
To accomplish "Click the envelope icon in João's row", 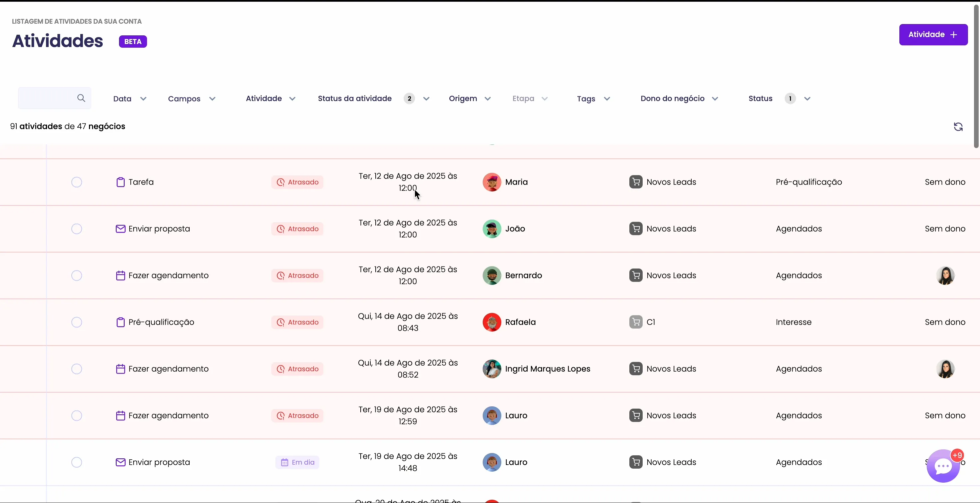I will [x=120, y=229].
